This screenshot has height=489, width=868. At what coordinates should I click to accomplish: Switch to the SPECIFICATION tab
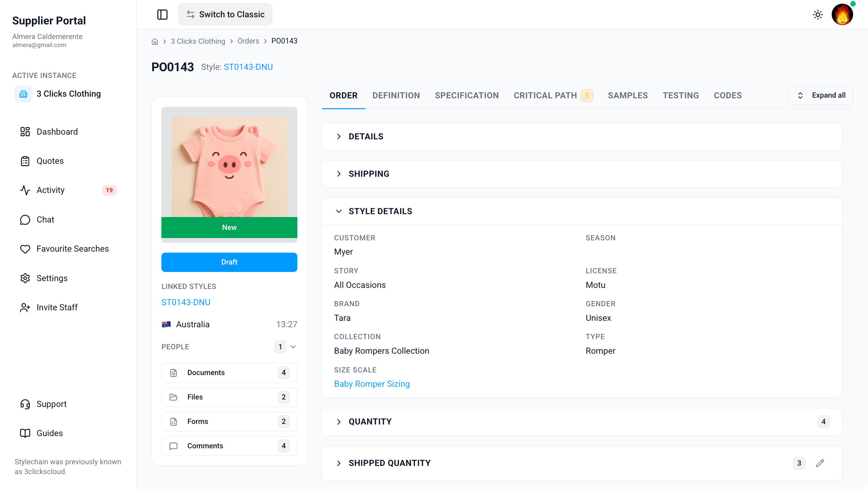[467, 96]
